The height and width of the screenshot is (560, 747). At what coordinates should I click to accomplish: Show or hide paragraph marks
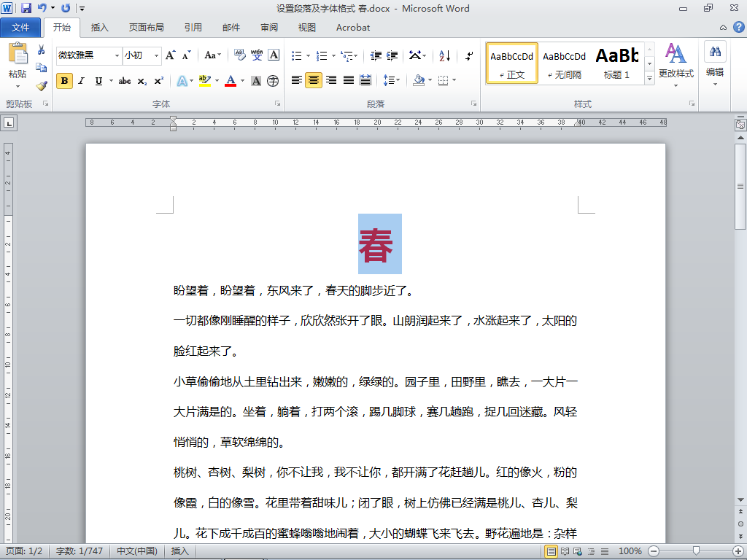[x=469, y=55]
